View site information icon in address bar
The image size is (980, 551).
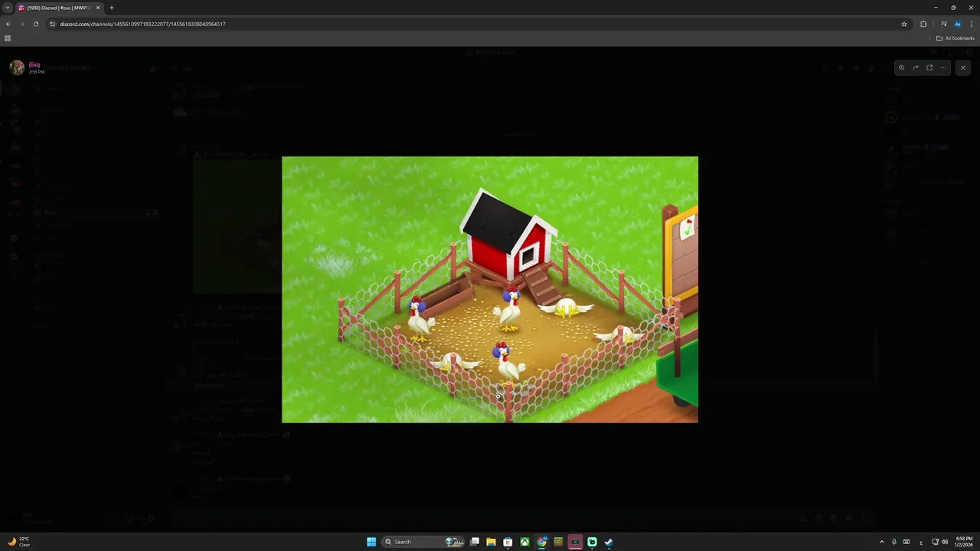52,24
